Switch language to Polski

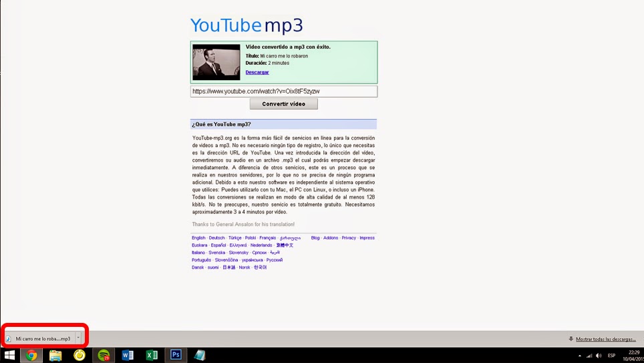coord(251,238)
